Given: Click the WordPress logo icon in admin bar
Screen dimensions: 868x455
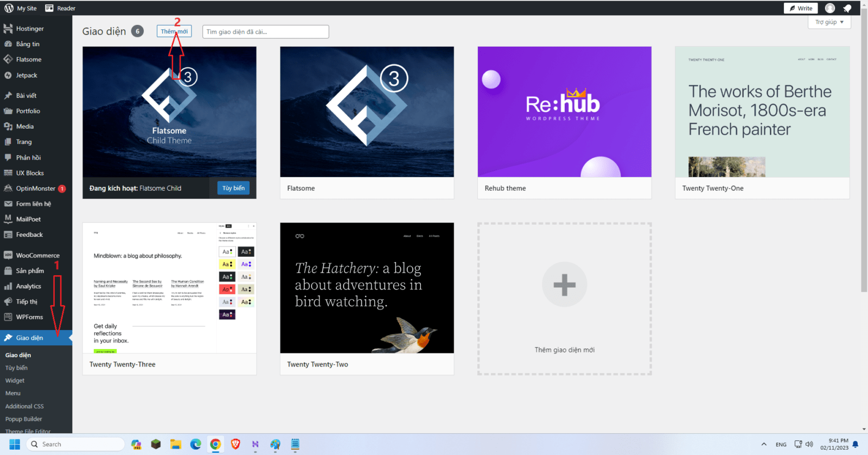Looking at the screenshot, I should click(9, 8).
